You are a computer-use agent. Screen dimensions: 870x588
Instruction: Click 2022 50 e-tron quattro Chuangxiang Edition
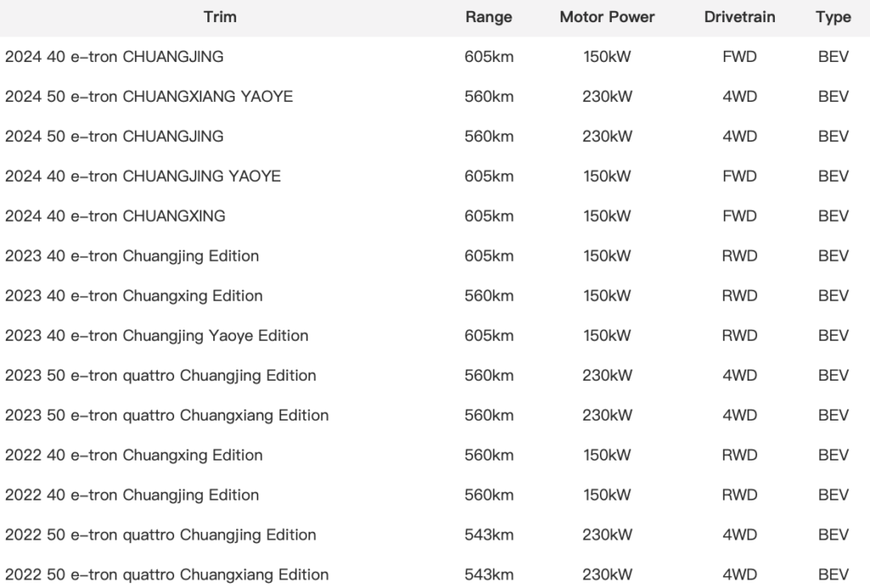point(167,575)
